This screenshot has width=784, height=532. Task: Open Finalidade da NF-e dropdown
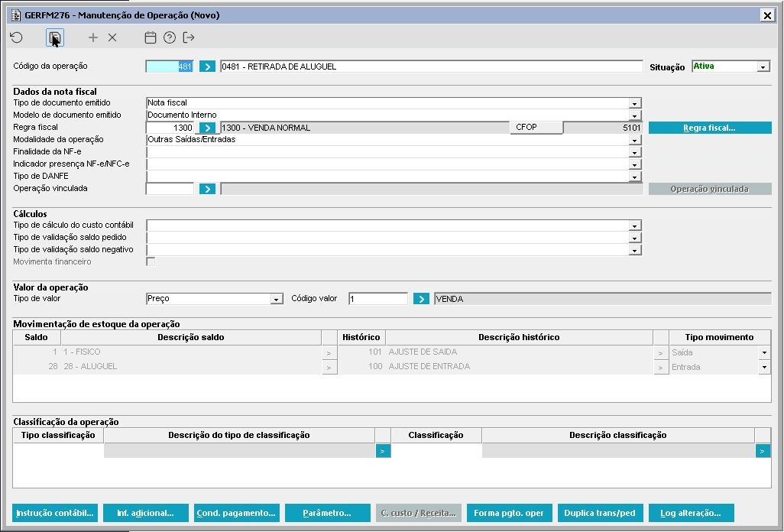[x=634, y=153]
